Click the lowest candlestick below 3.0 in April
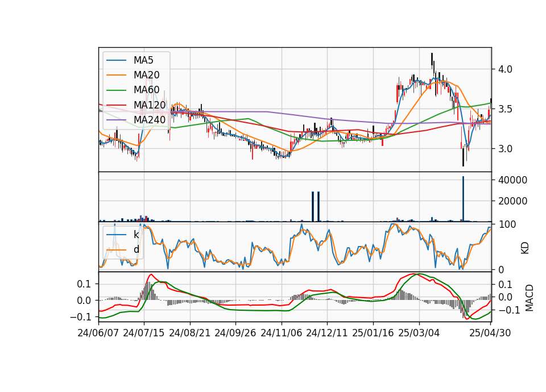This screenshot has height=392, width=546. 463,157
